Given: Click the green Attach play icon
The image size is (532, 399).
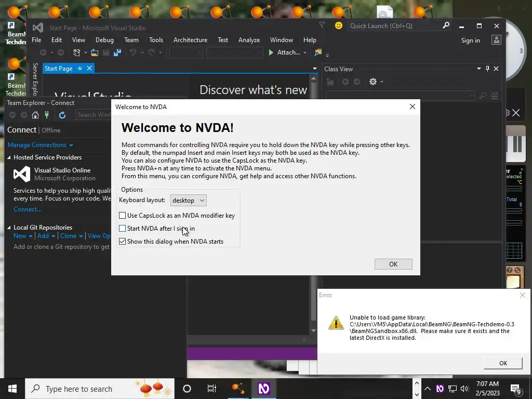Looking at the screenshot, I should click(271, 52).
